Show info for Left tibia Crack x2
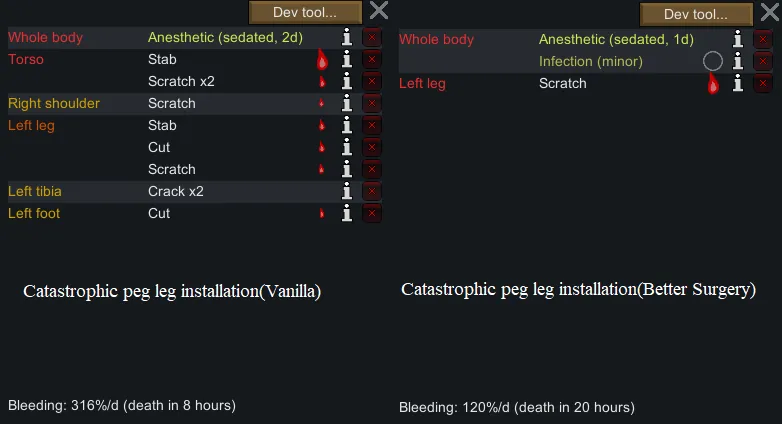Image resolution: width=782 pixels, height=424 pixels. pyautogui.click(x=347, y=192)
